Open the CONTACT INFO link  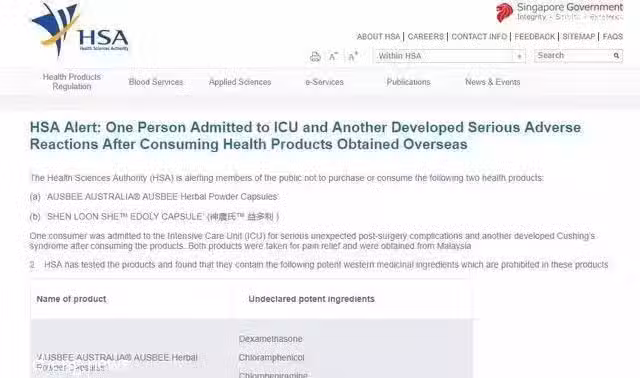[479, 37]
